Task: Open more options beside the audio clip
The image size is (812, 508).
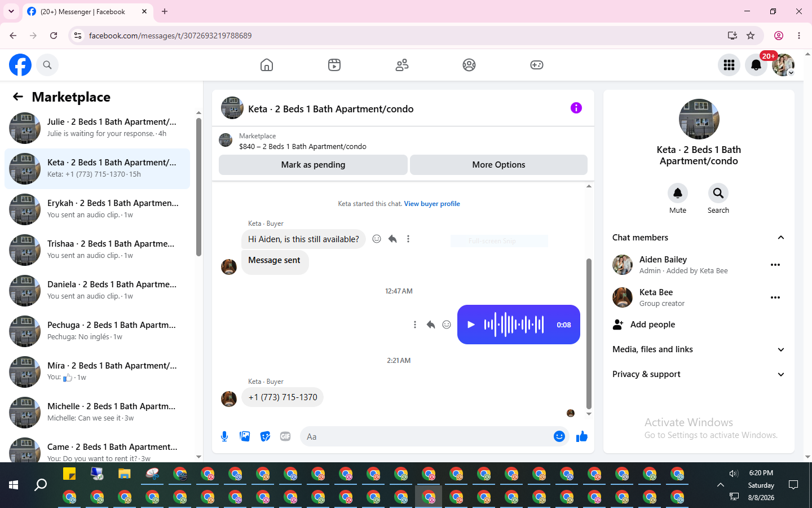Action: [415, 325]
